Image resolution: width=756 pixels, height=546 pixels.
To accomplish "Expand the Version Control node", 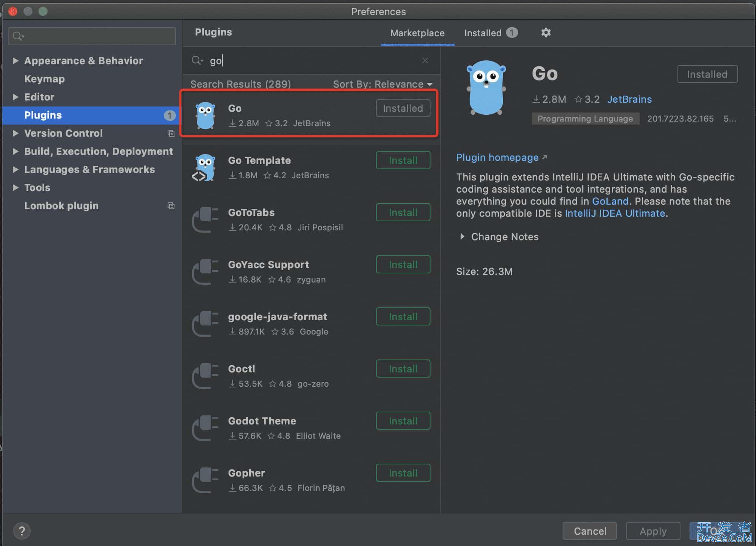I will point(15,133).
